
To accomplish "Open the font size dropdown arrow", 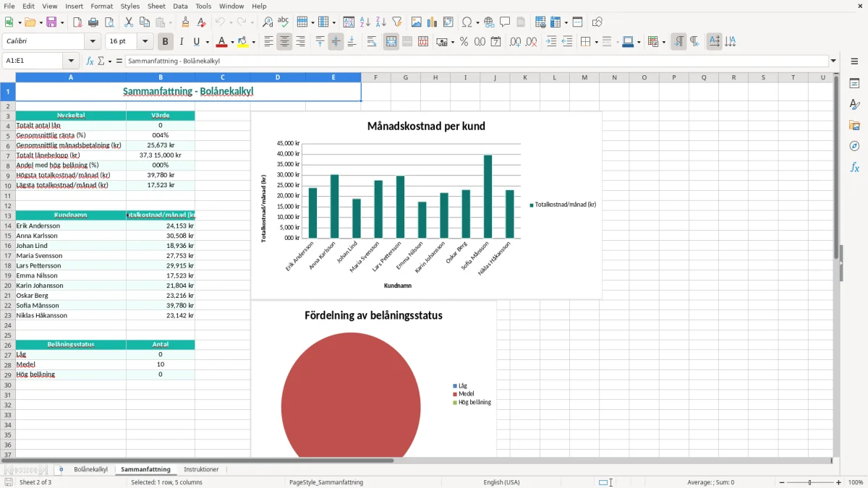I will pyautogui.click(x=145, y=42).
